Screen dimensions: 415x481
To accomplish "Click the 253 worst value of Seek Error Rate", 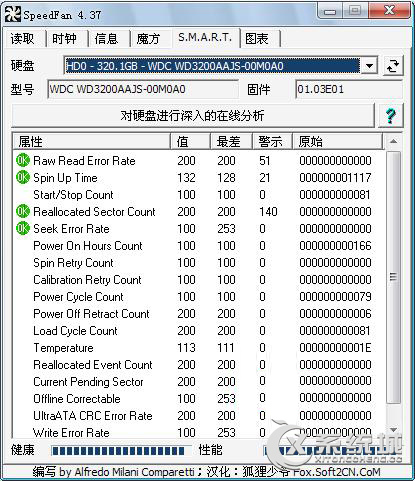I will [x=226, y=229].
